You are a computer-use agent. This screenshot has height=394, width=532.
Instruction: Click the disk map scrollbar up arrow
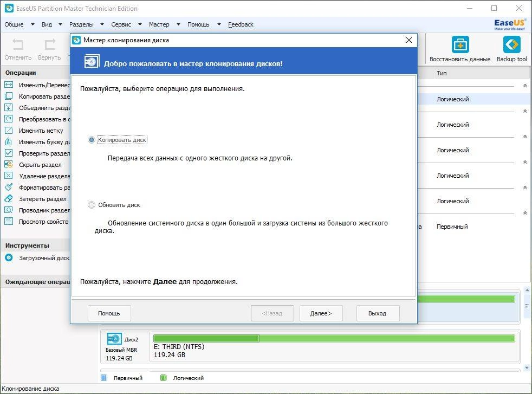point(527,290)
